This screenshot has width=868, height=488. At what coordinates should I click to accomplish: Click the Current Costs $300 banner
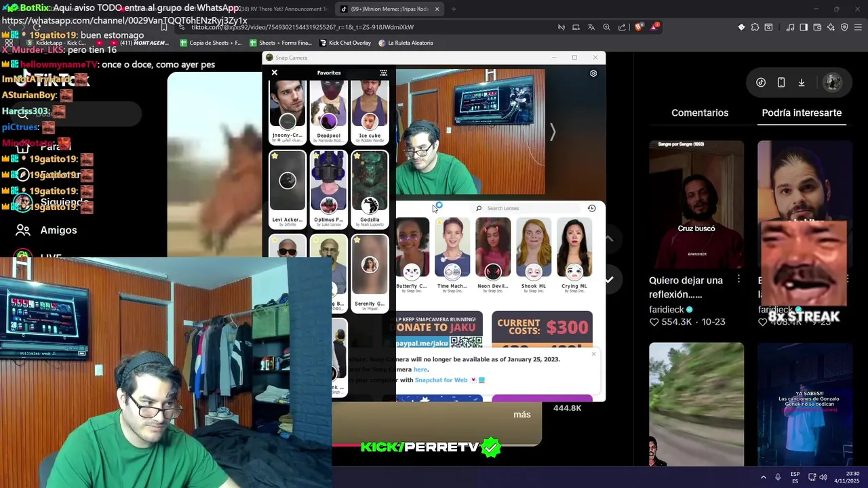[x=542, y=330]
